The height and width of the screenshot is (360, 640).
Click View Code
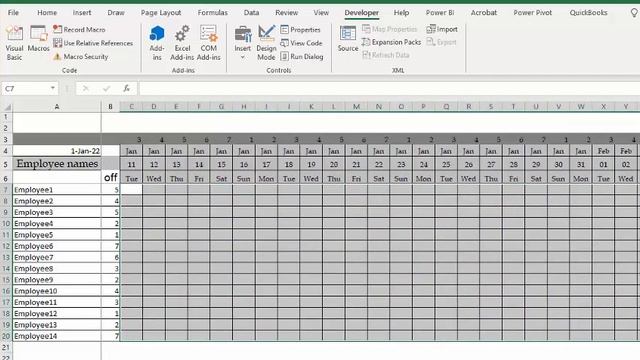tap(301, 43)
